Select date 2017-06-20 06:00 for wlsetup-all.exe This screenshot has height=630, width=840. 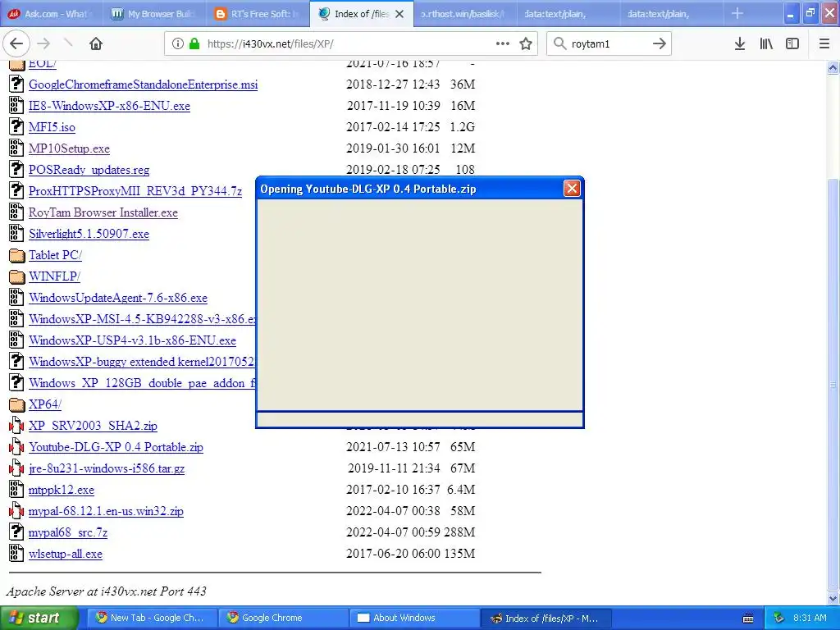point(393,554)
